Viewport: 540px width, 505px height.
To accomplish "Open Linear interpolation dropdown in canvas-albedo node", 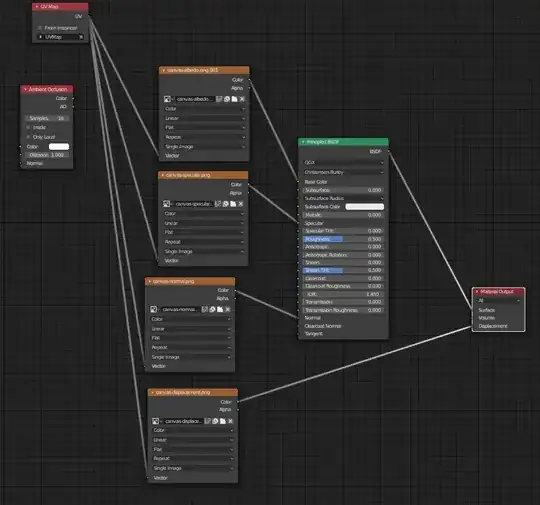I will point(205,118).
